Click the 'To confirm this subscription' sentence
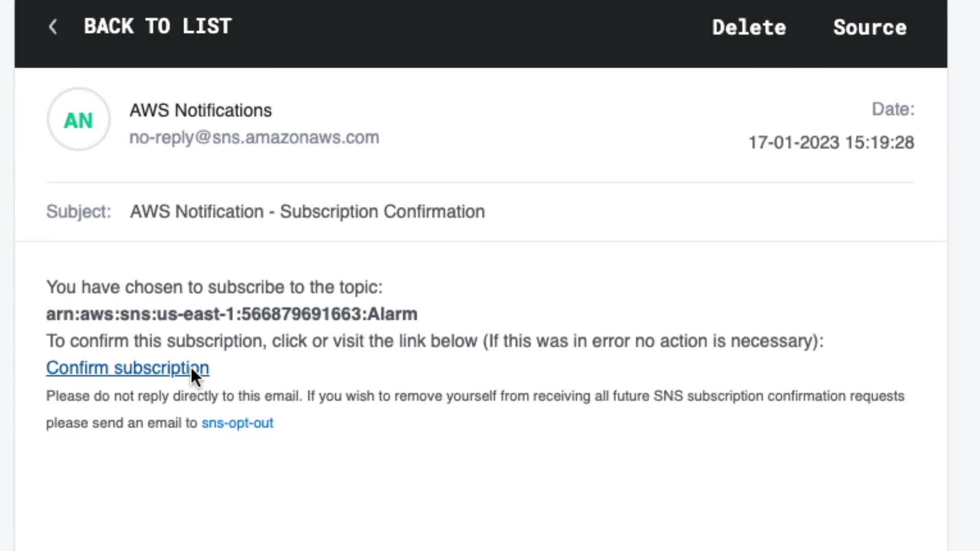 (434, 341)
